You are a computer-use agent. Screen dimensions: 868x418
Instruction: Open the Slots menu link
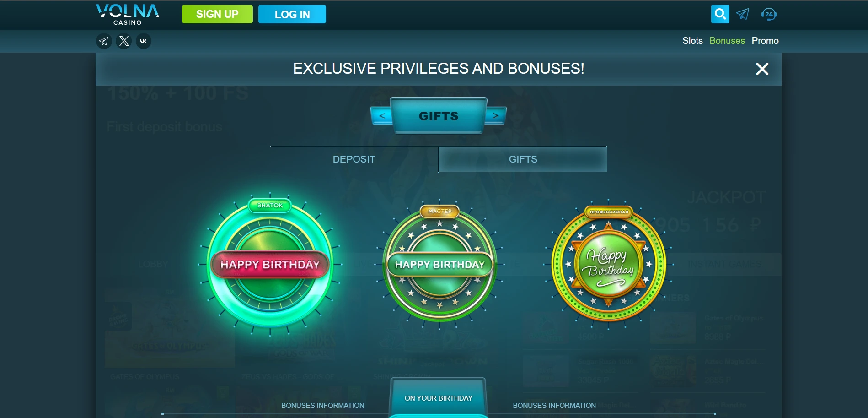tap(692, 41)
